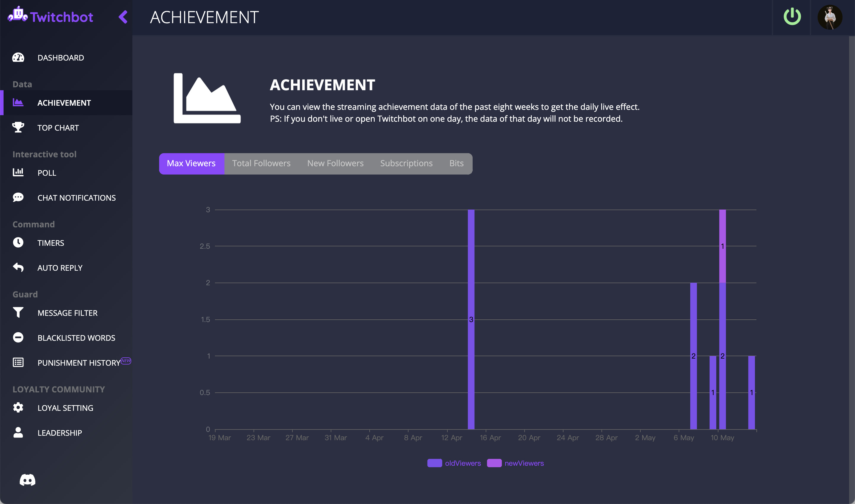Collapse the sidebar with the chevron arrow
The height and width of the screenshot is (504, 855).
(123, 17)
